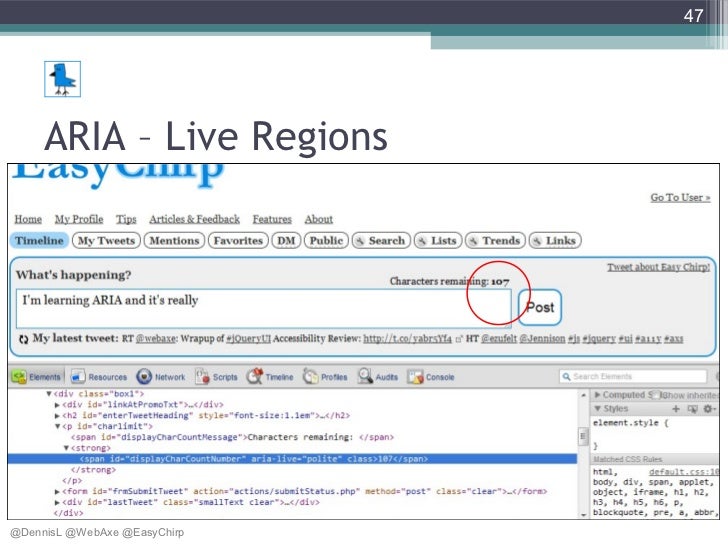
Task: Select the My Tweets tab
Action: 106,240
